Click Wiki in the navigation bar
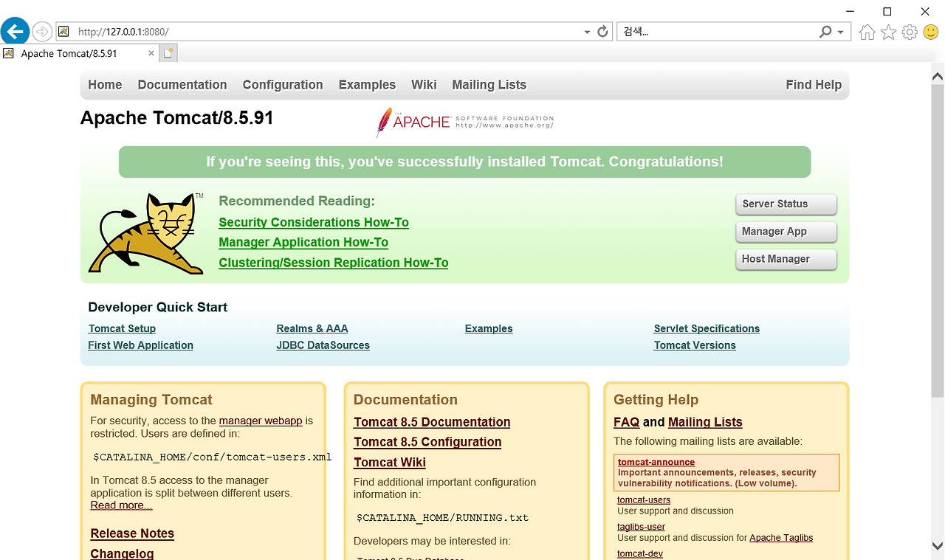This screenshot has width=945, height=560. (424, 84)
